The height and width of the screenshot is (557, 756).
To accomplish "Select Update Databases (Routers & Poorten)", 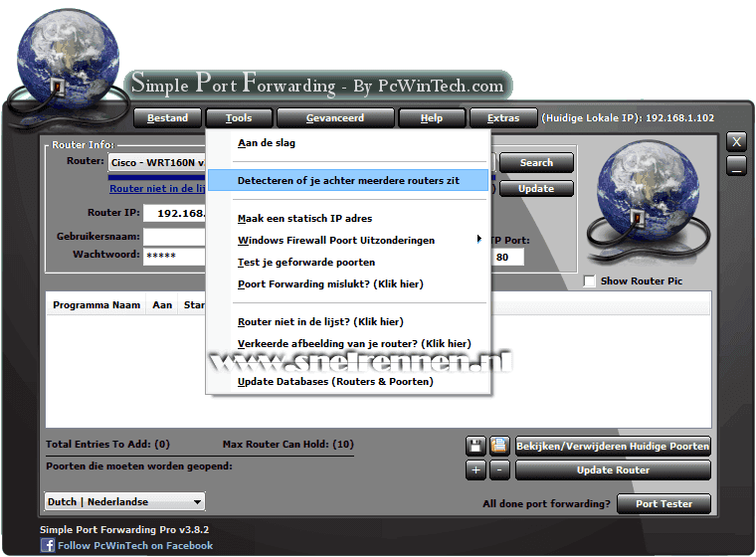I will (348, 382).
